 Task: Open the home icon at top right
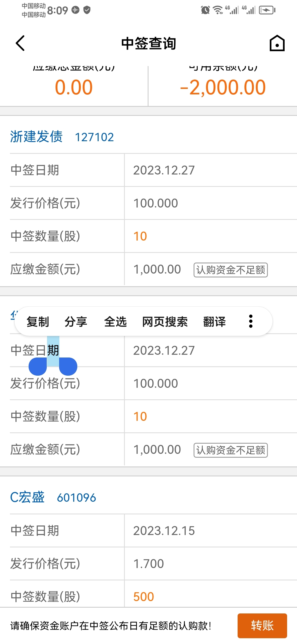(x=277, y=43)
